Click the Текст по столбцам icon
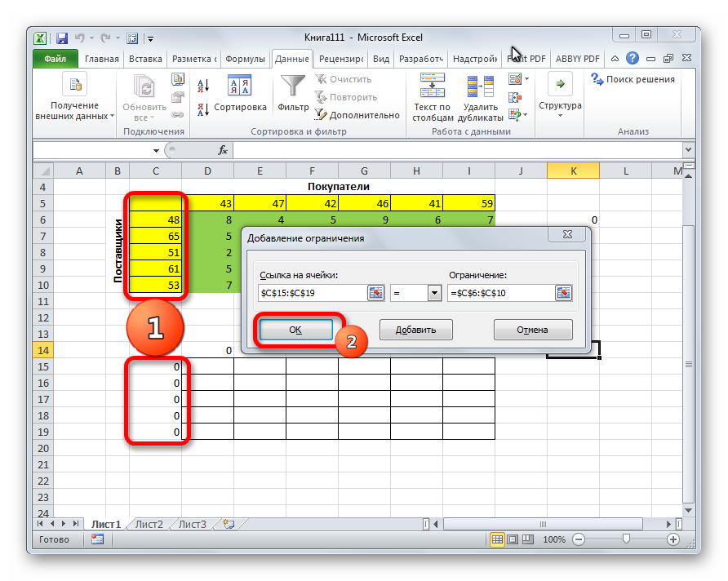 pos(432,86)
